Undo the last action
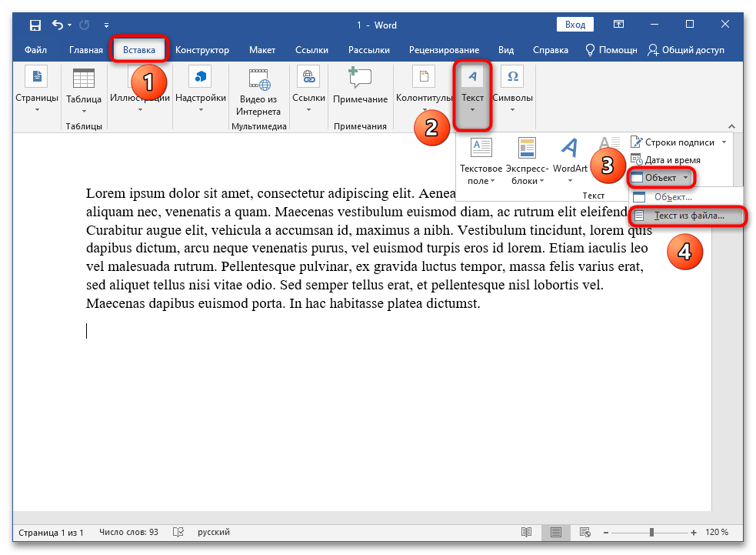 [58, 25]
